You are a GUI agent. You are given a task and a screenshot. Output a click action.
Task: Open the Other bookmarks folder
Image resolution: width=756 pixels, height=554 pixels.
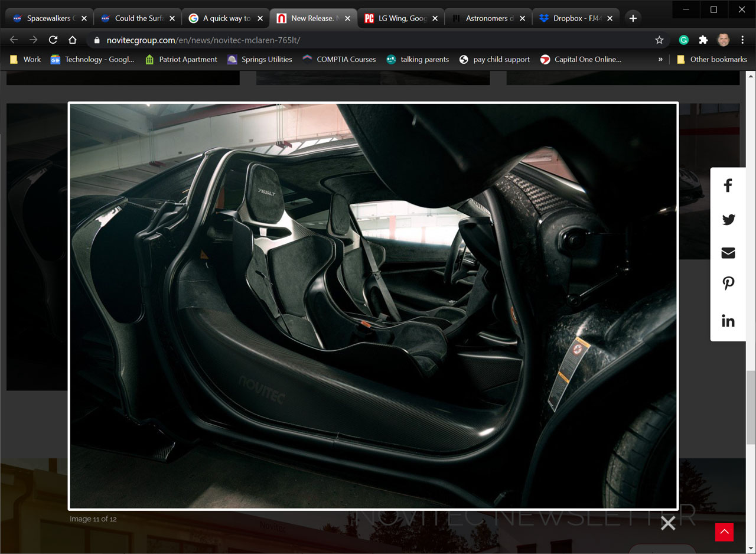(712, 59)
